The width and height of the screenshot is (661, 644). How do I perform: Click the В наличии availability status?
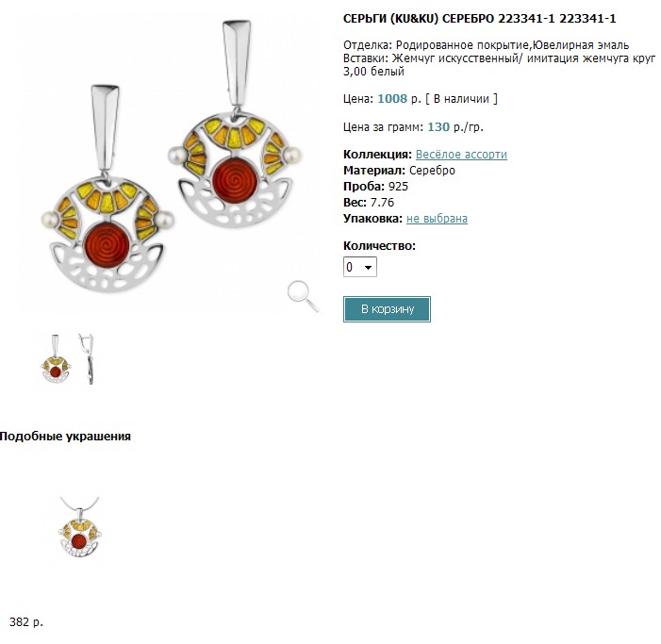coord(461,99)
